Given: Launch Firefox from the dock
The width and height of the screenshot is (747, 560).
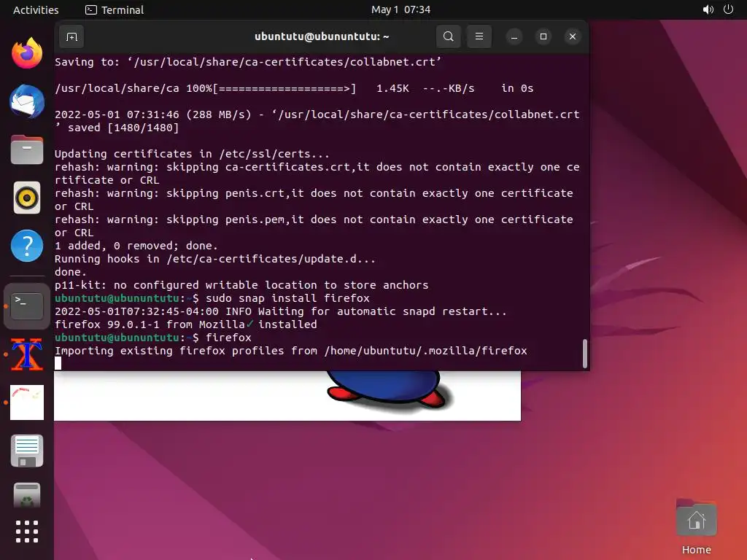Looking at the screenshot, I should tap(27, 52).
